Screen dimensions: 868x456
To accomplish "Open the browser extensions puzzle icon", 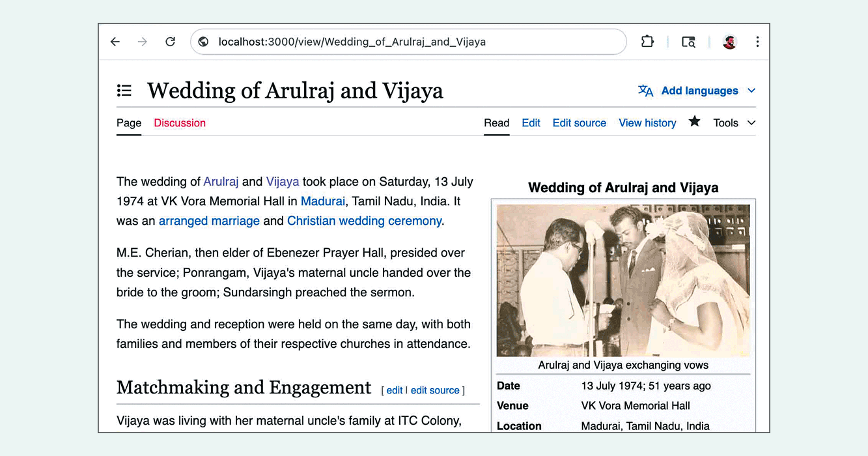I will [x=647, y=42].
